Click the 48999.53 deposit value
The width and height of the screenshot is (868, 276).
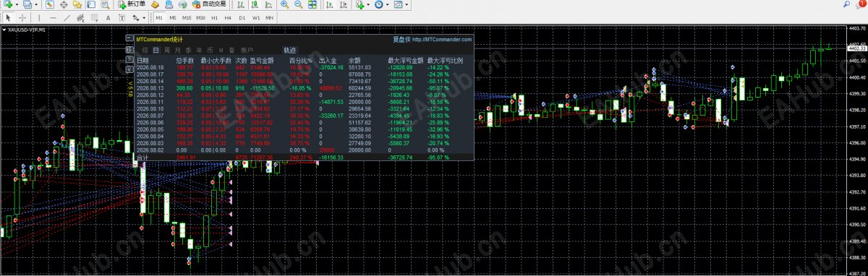331,87
